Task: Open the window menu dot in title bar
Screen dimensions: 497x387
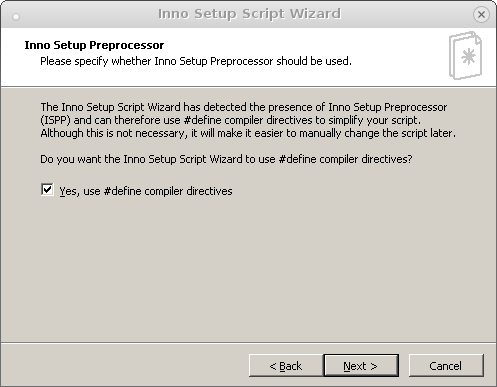Action: [16, 17]
